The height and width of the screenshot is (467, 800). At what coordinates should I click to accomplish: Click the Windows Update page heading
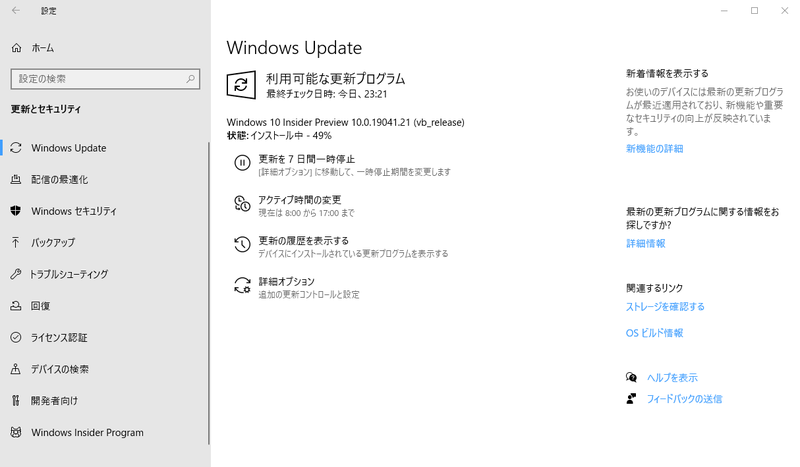tap(294, 47)
